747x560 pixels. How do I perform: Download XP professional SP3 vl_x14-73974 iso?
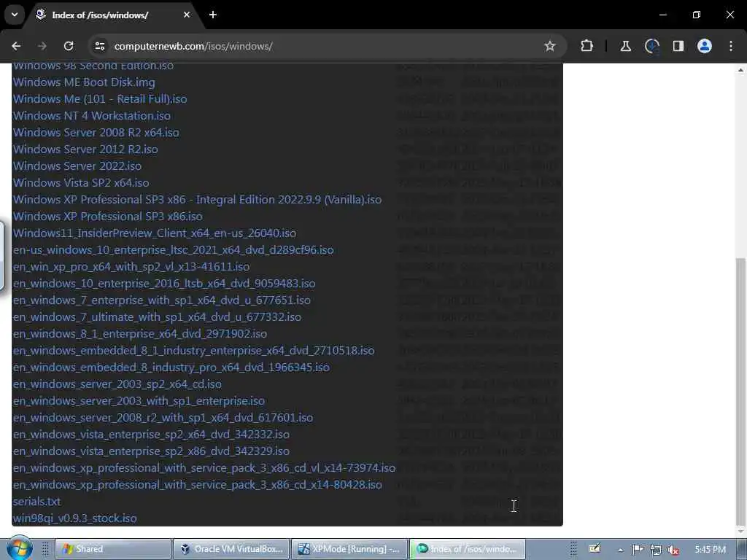coord(204,467)
